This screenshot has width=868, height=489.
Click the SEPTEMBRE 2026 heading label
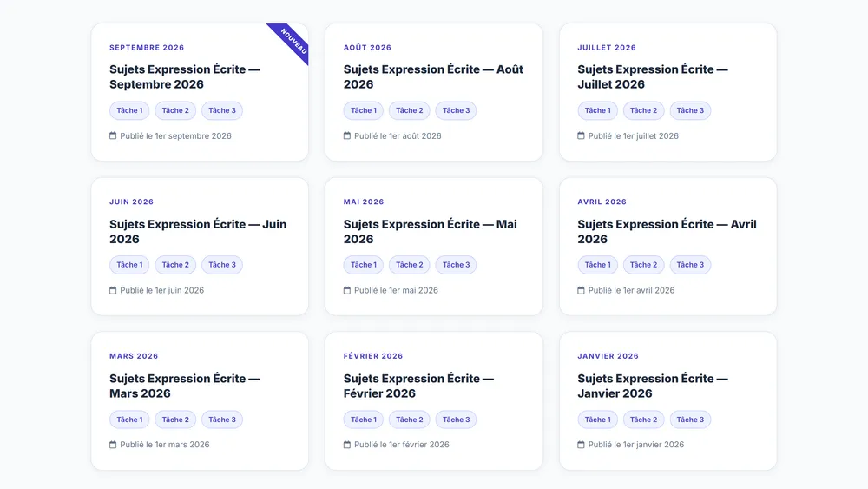tap(147, 48)
